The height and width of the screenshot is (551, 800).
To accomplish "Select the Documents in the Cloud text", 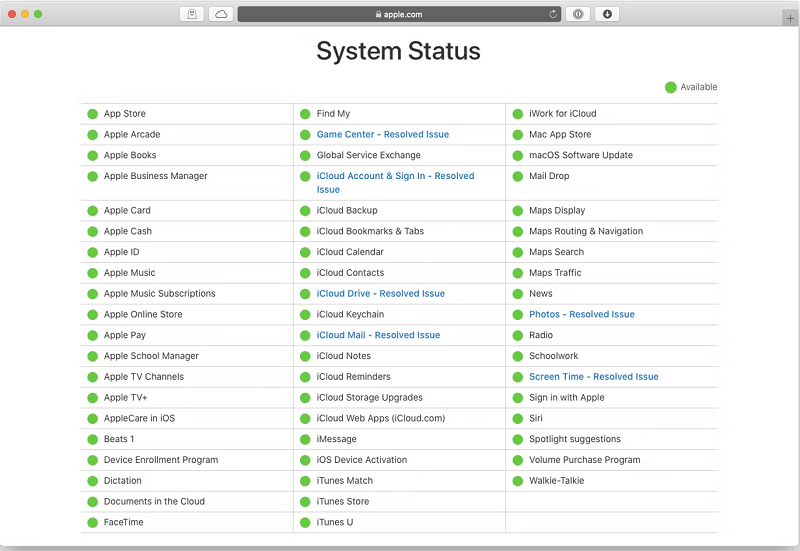I will pos(154,502).
